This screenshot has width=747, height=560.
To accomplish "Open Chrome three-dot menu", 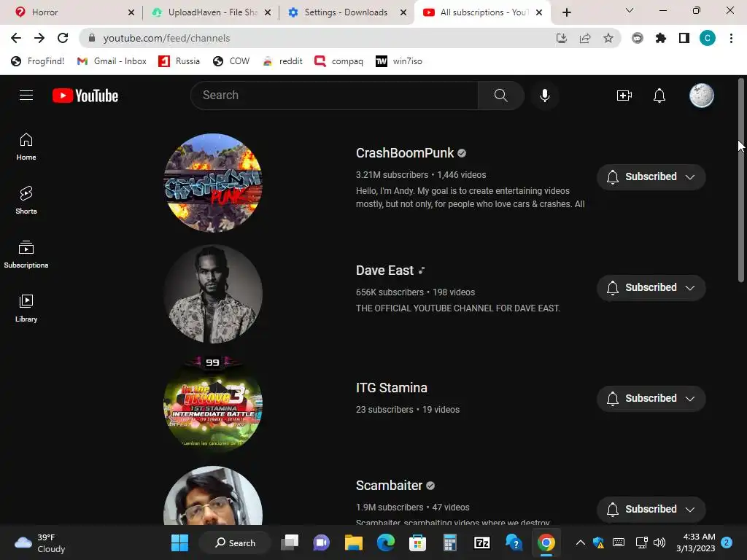I will tap(731, 38).
